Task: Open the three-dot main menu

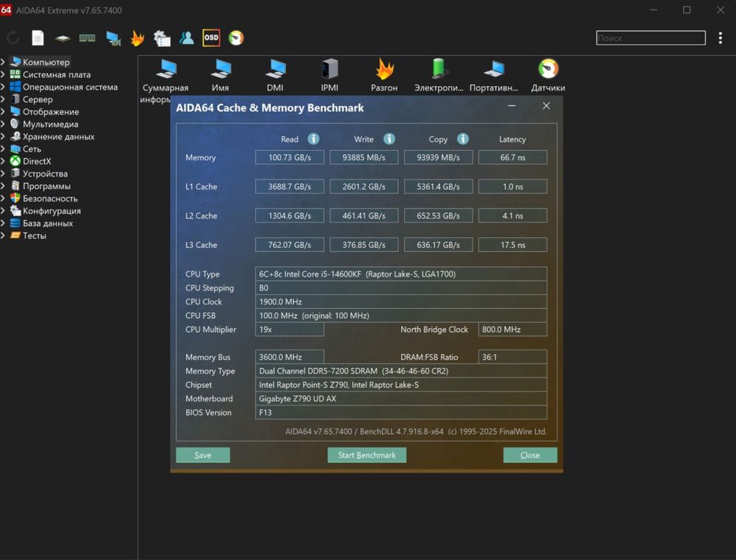Action: pos(720,38)
